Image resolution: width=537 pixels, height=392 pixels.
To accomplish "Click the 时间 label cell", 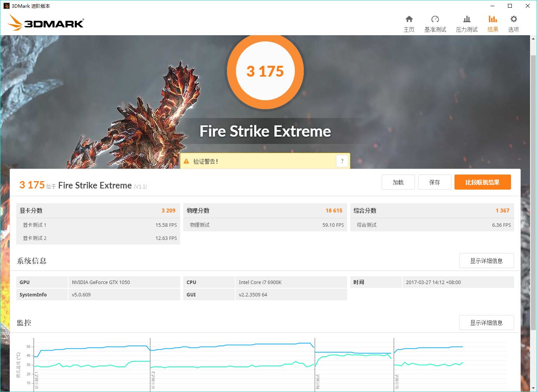I will (x=376, y=282).
